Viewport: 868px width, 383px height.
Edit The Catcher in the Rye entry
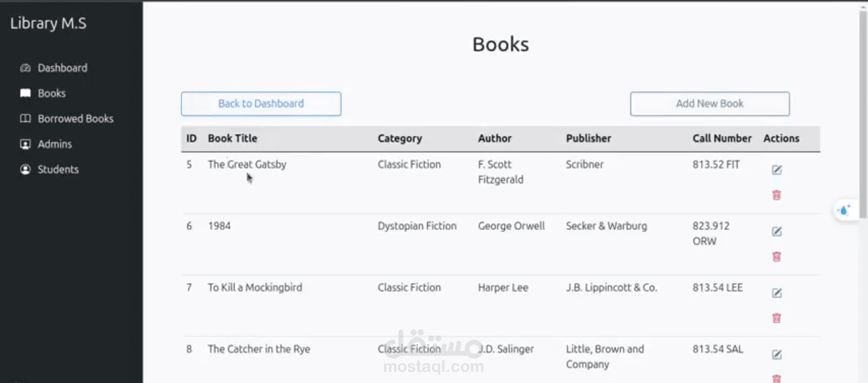777,355
